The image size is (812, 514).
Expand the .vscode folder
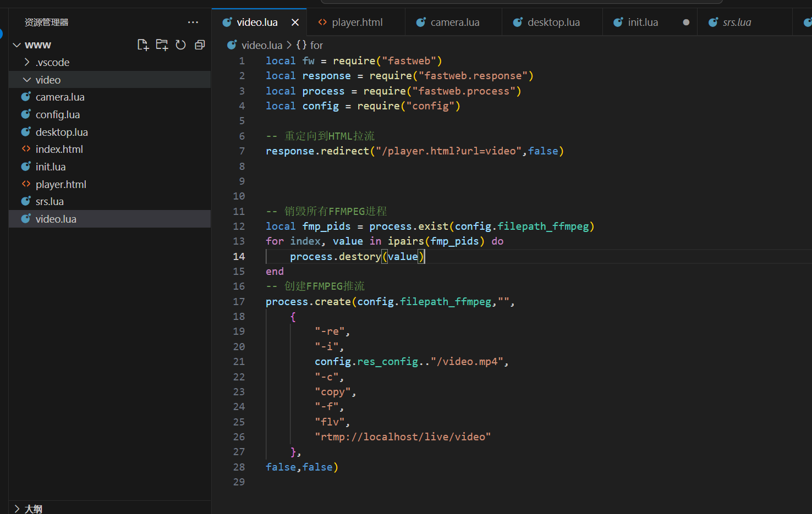(x=27, y=62)
